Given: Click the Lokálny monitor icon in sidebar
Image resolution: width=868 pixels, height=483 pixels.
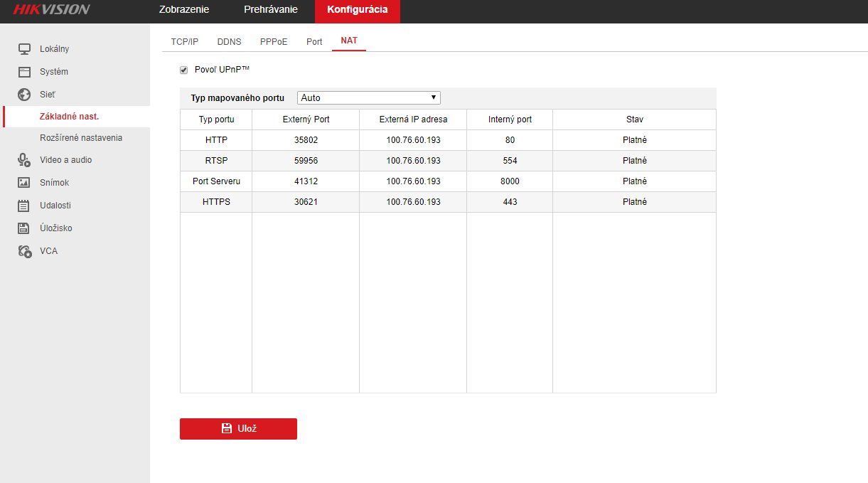Looking at the screenshot, I should point(25,49).
